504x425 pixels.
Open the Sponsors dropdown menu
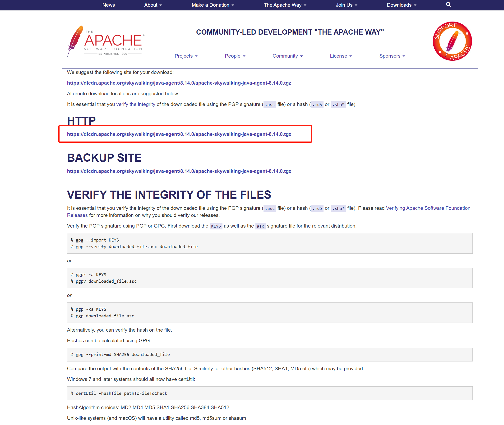392,56
